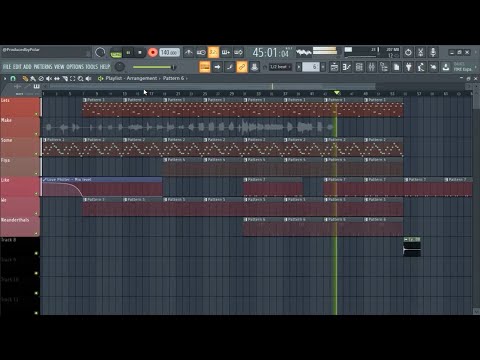Toggle wait for input to start playing
This screenshot has width=480, height=360.
pyautogui.click(x=201, y=52)
